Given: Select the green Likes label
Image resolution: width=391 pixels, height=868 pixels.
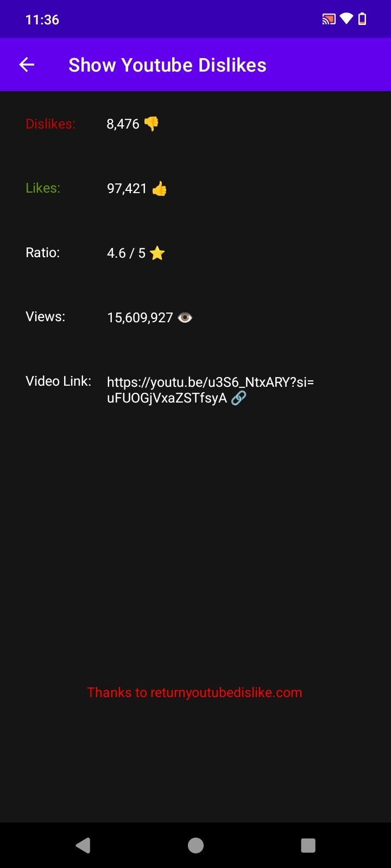Looking at the screenshot, I should tap(43, 188).
